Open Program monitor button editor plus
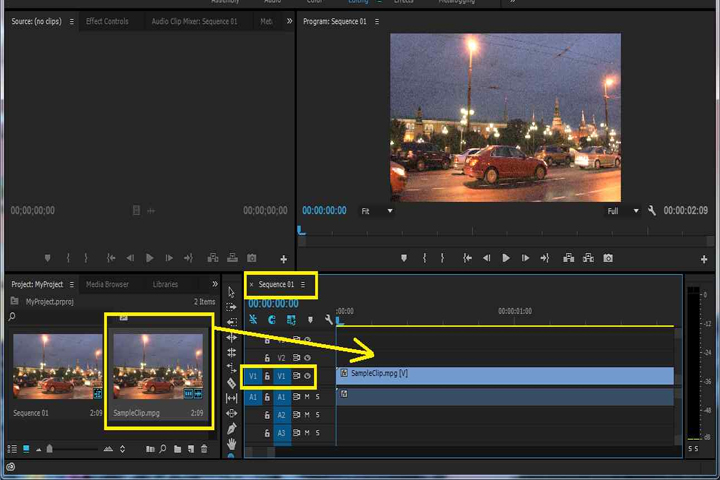 (704, 260)
